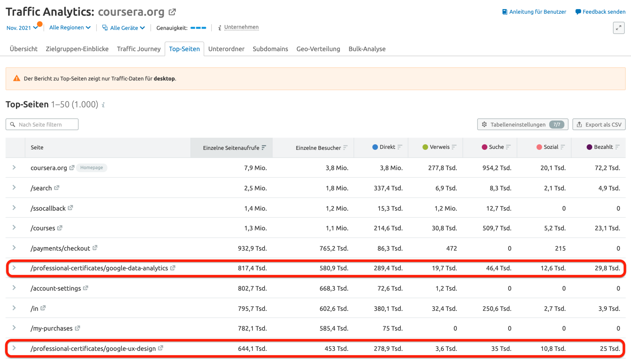Sort the Sozial column via sort icon
This screenshot has height=364, width=631.
coord(563,147)
